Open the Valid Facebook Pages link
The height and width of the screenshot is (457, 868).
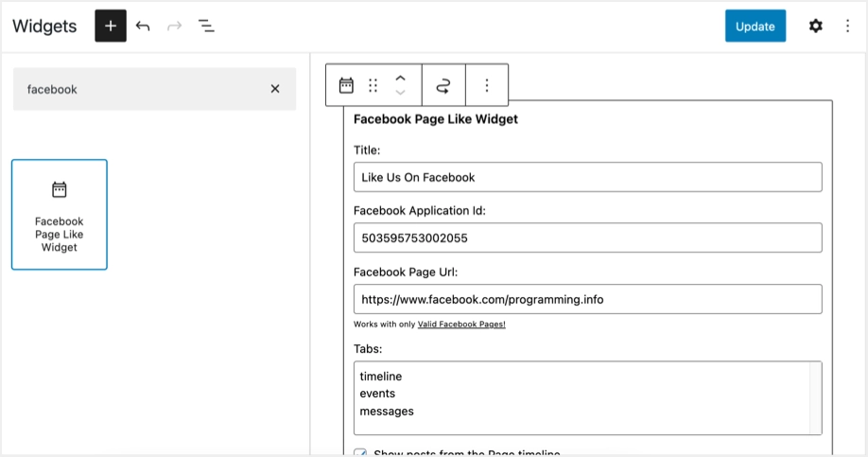pos(461,324)
